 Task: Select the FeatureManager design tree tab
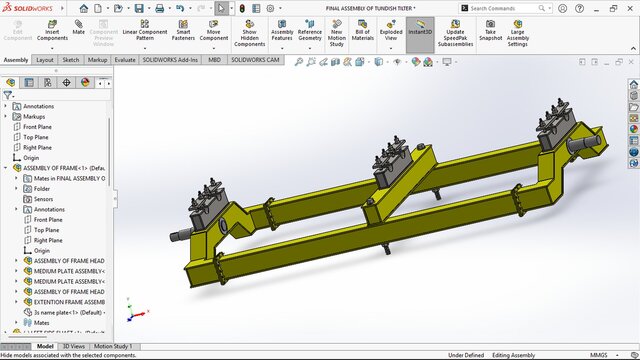point(11,83)
